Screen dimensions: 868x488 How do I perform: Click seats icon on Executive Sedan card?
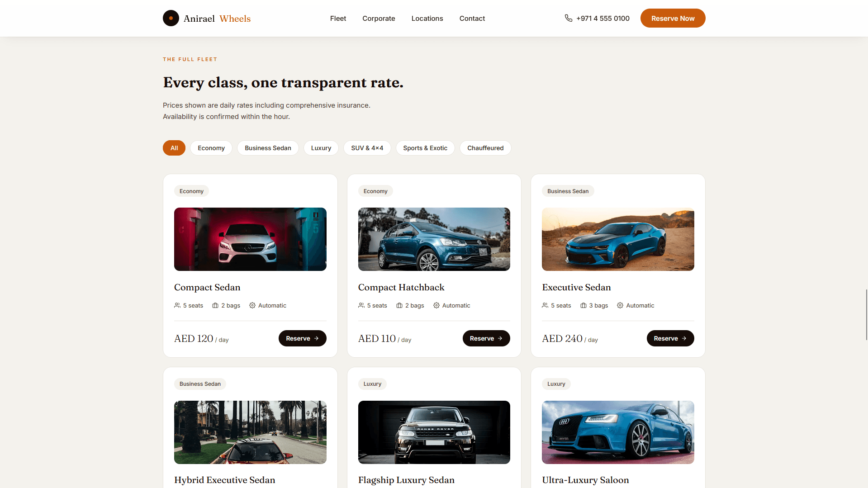545,305
